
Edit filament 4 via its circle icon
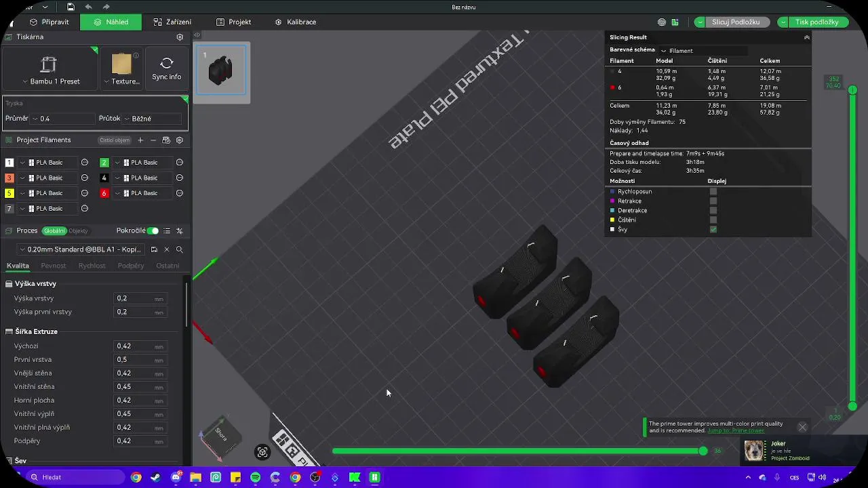pos(180,178)
